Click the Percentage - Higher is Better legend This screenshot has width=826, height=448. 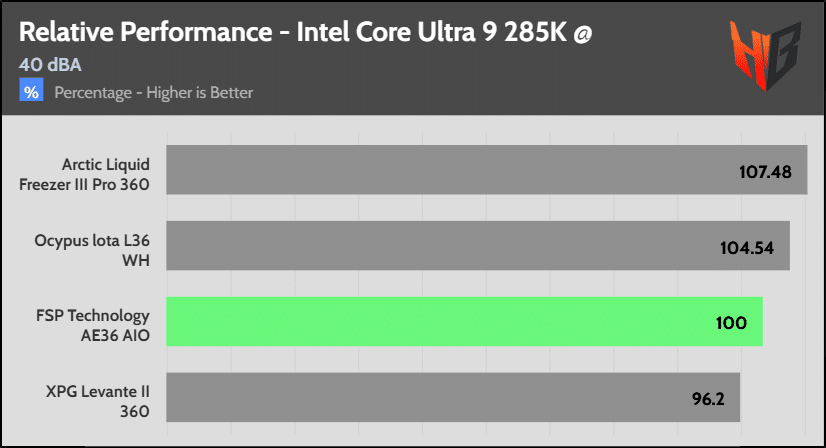point(153,93)
